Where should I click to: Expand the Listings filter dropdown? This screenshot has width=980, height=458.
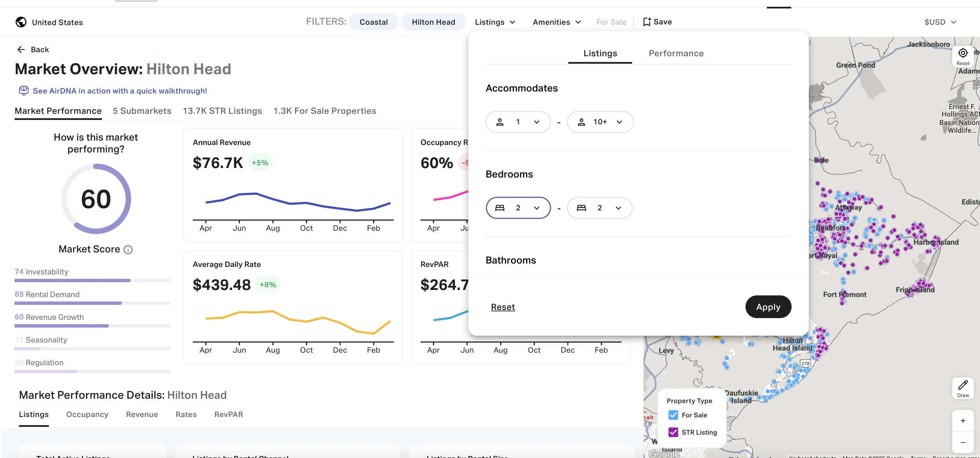tap(495, 22)
